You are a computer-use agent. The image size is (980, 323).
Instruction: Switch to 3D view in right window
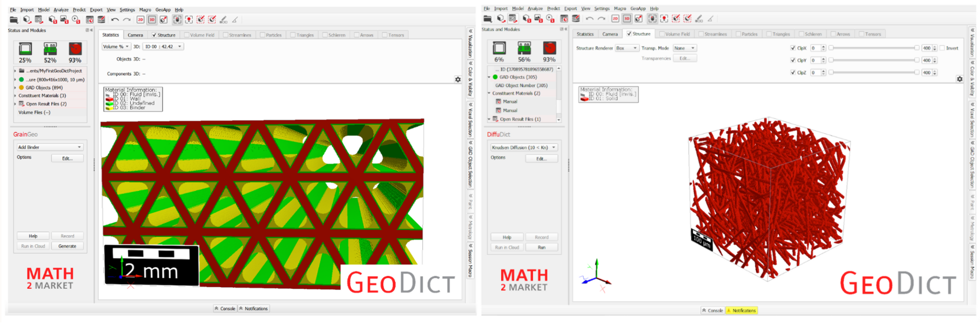(x=627, y=19)
